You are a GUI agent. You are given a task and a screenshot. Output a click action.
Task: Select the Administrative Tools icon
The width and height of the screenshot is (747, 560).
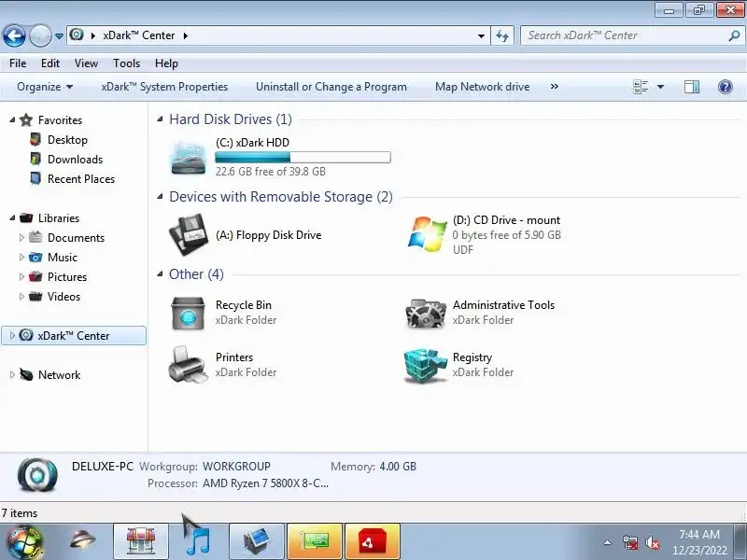(426, 313)
